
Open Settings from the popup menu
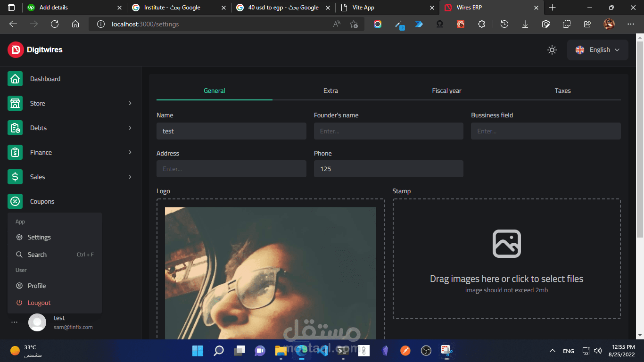[x=55, y=237]
